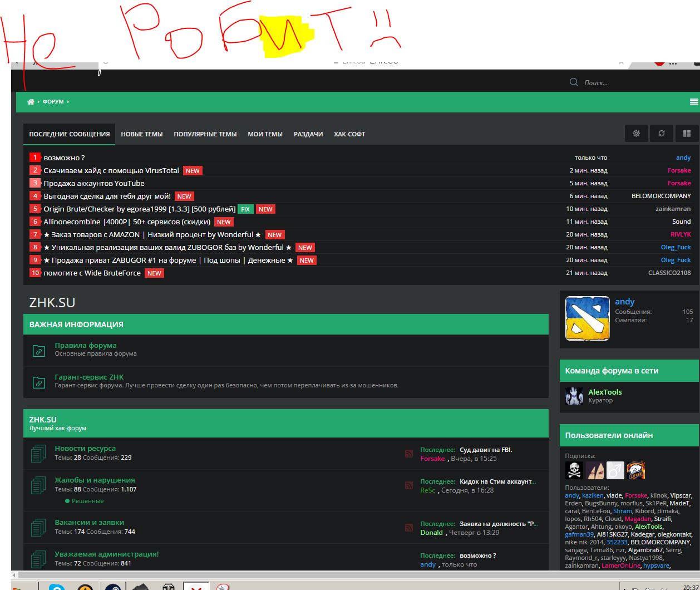
Task: Open topic Origin Brute/Checker by egorea1999
Action: click(140, 209)
